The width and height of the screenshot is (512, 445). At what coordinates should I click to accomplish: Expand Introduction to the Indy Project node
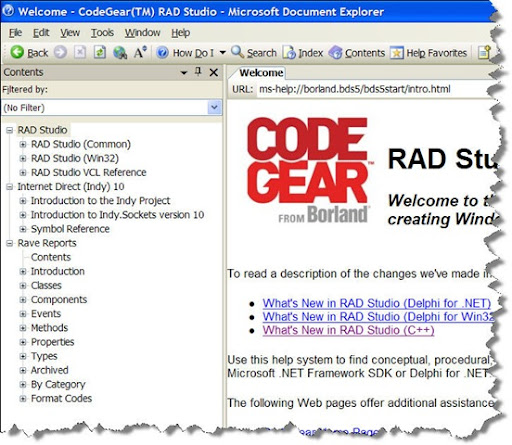click(23, 201)
